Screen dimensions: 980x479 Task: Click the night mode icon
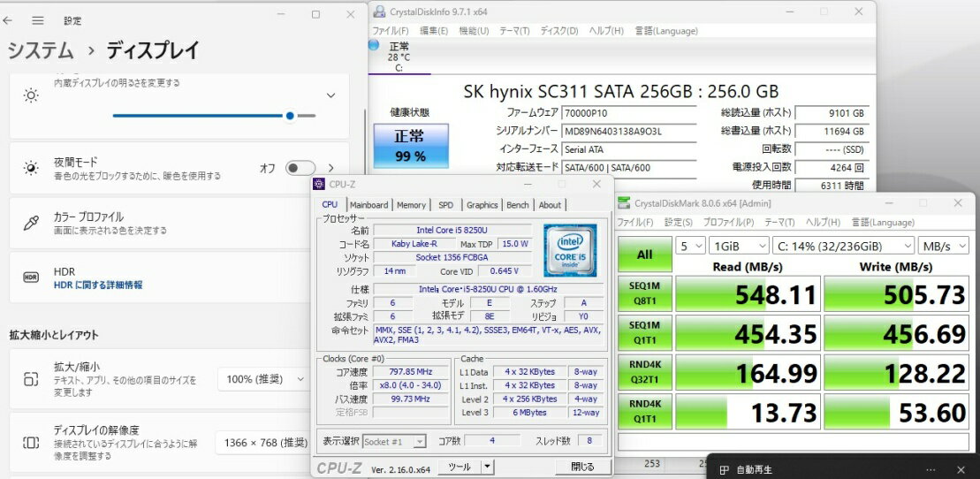click(31, 168)
